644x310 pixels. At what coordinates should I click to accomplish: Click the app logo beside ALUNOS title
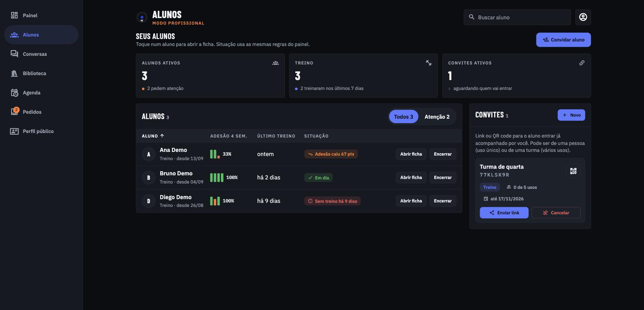click(x=142, y=17)
